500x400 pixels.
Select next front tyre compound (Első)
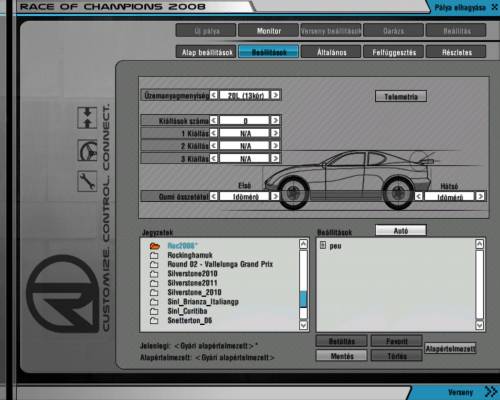pyautogui.click(x=275, y=196)
